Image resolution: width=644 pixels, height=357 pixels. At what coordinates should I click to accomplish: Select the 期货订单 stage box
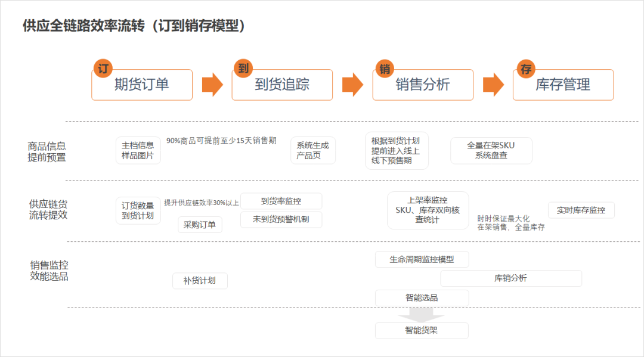(x=142, y=85)
